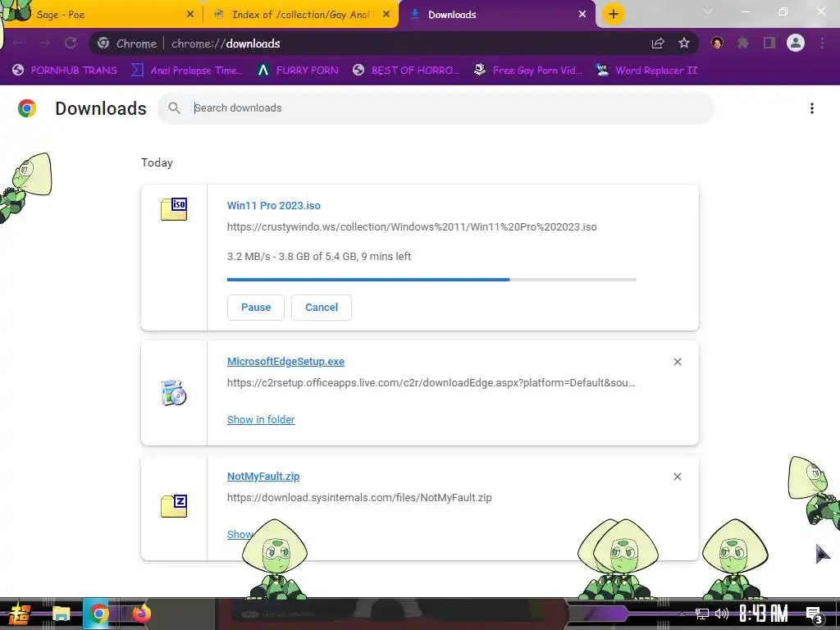Click the crustywindo.ws source URL text
The image size is (840, 630).
click(x=412, y=227)
